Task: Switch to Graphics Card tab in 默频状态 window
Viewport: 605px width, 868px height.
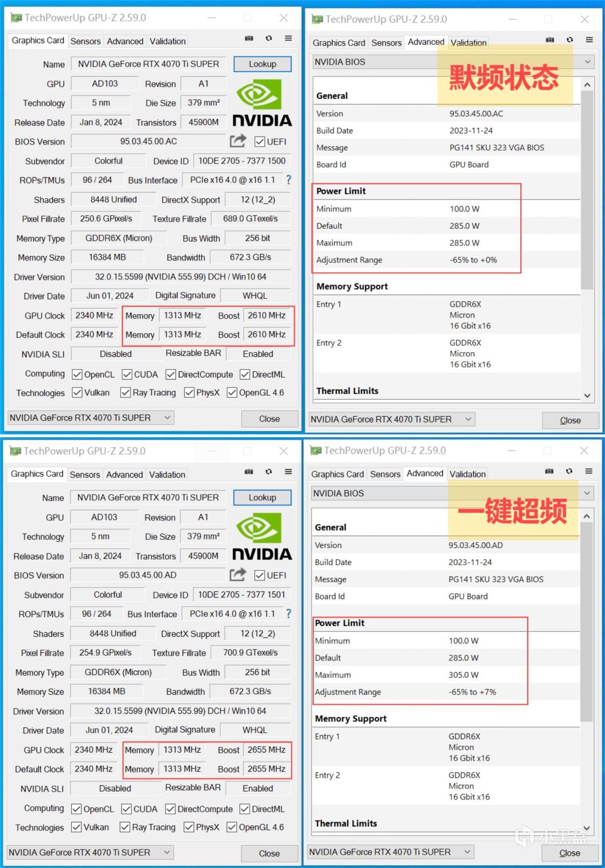Action: pyautogui.click(x=339, y=43)
